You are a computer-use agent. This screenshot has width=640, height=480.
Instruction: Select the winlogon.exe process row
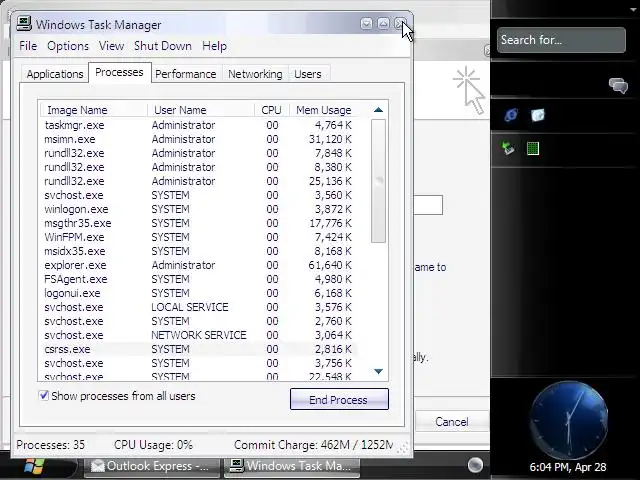tap(199, 209)
